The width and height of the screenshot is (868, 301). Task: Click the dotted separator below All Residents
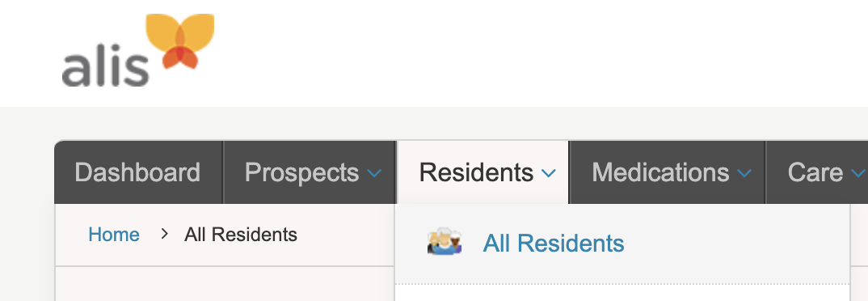622,284
